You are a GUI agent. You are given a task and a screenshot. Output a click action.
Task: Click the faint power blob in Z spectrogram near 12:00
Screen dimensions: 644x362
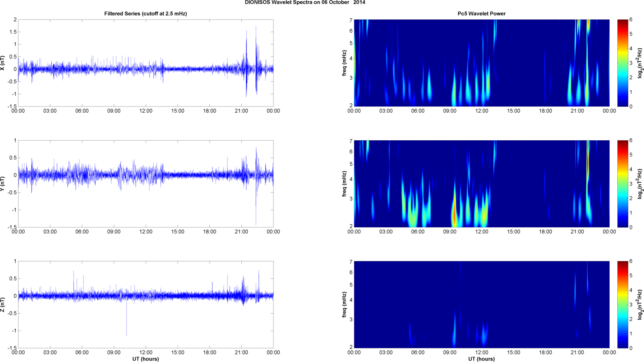[484, 334]
